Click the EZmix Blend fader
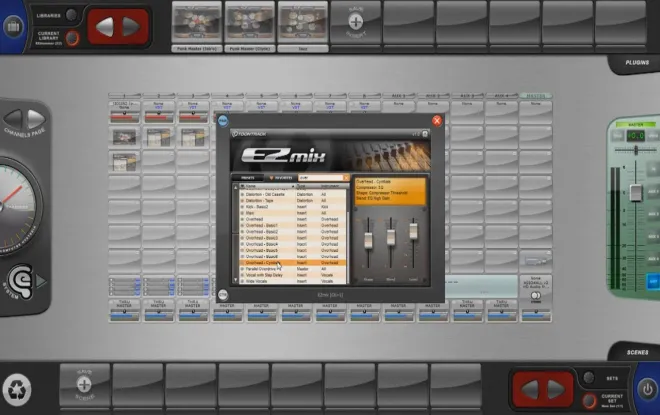 [x=391, y=237]
